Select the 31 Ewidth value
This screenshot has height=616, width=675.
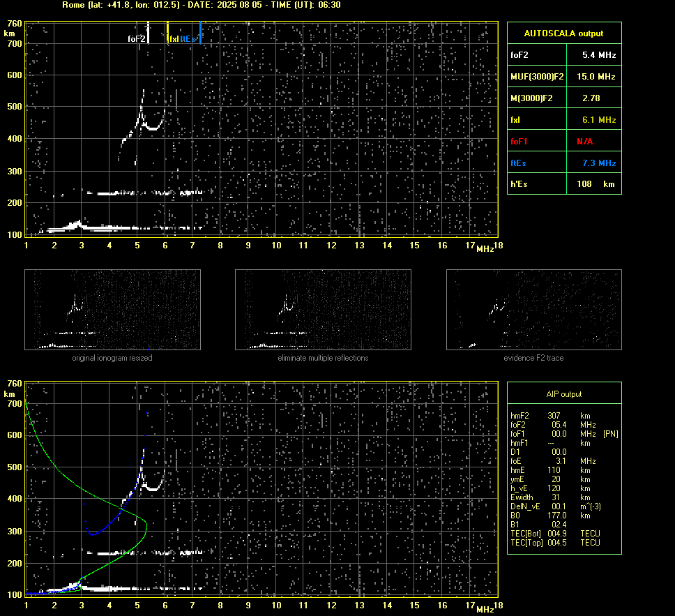[x=556, y=497]
